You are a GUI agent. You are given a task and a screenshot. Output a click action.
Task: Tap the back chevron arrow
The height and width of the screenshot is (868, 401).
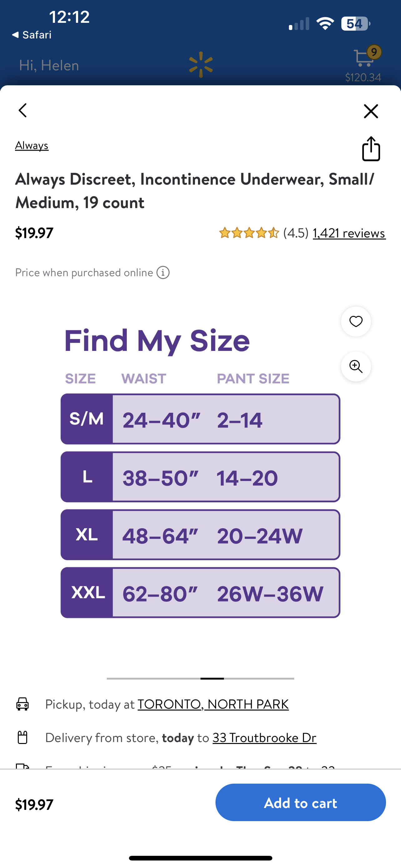(22, 111)
